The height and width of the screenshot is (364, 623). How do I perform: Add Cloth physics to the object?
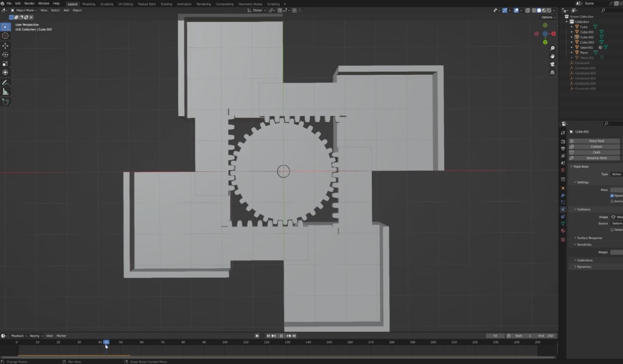pyautogui.click(x=596, y=152)
